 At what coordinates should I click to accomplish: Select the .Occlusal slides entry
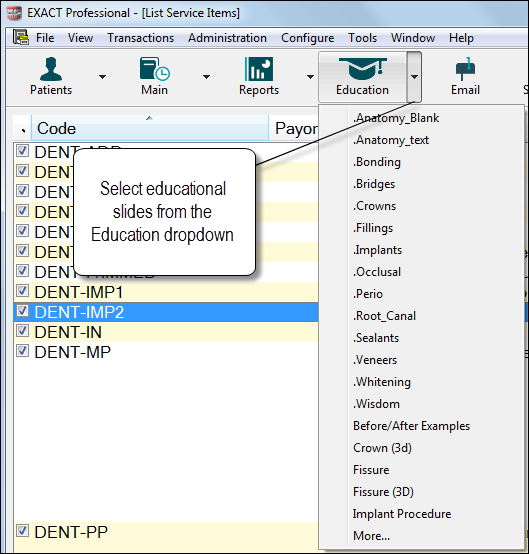(377, 272)
